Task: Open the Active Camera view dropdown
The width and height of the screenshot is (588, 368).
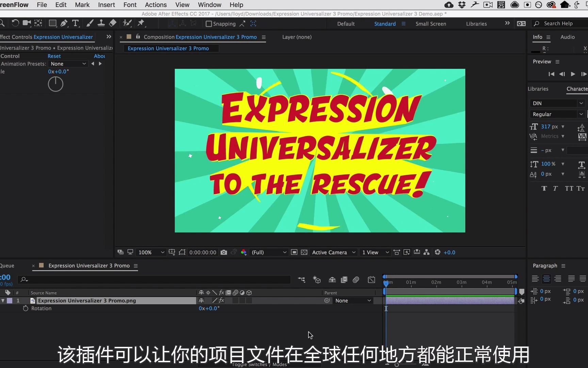Action: pos(333,252)
